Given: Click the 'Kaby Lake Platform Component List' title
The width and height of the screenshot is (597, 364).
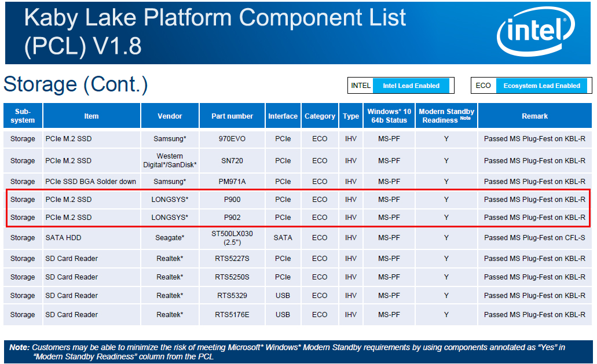Looking at the screenshot, I should (x=215, y=18).
